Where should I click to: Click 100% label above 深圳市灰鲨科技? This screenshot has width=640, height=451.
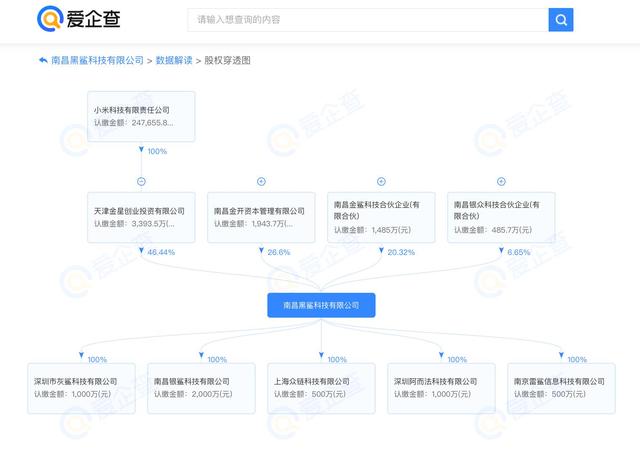(97, 360)
